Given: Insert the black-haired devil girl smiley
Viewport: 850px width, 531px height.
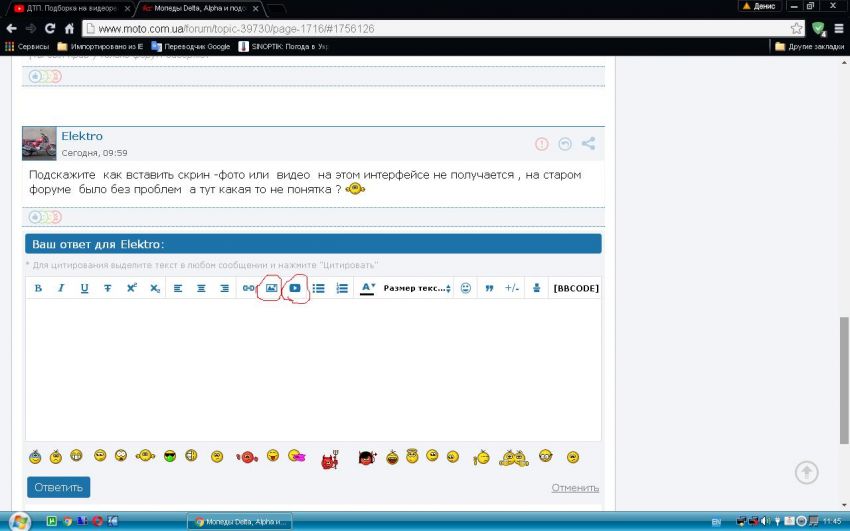Looking at the screenshot, I should pyautogui.click(x=368, y=458).
